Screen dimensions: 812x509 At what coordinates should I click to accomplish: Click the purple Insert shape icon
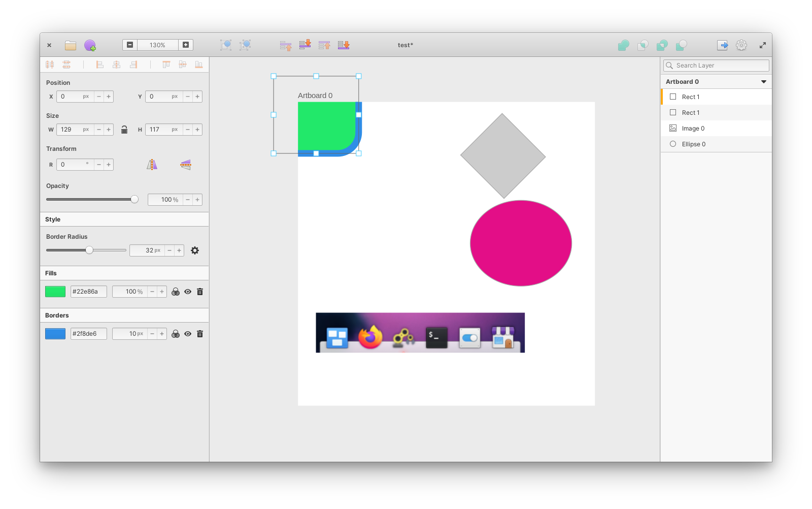tap(90, 45)
